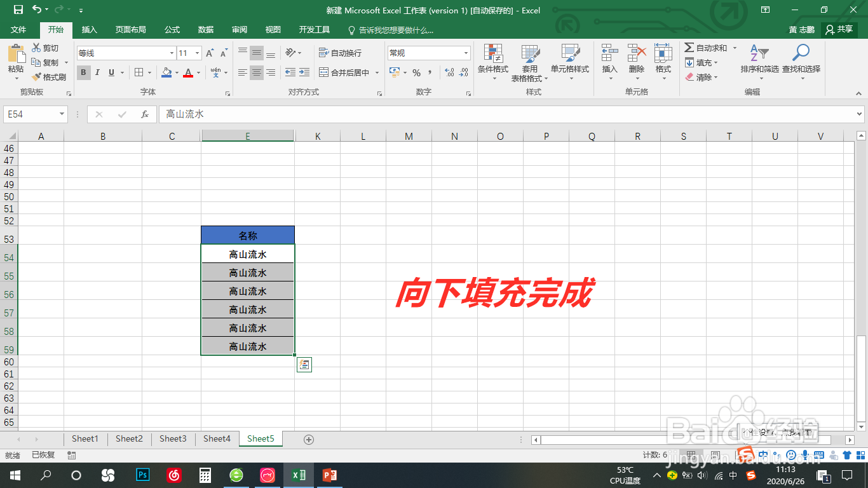Switch to the 插入 ribbon tab
868x488 pixels.
pyautogui.click(x=88, y=30)
